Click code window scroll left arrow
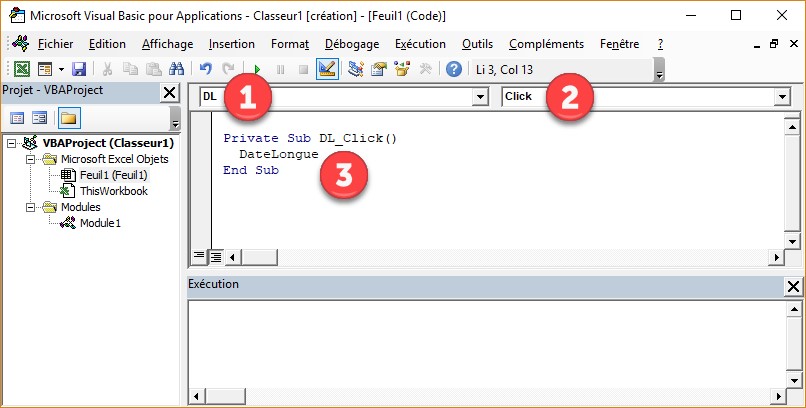Image resolution: width=806 pixels, height=408 pixels. point(233,257)
